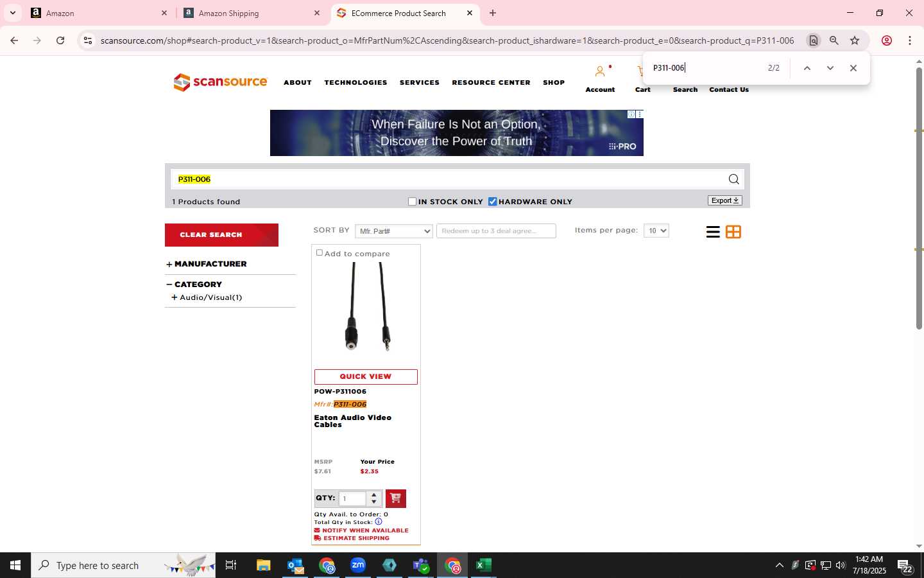This screenshot has height=578, width=924.
Task: Switch to list view layout
Action: (x=712, y=232)
